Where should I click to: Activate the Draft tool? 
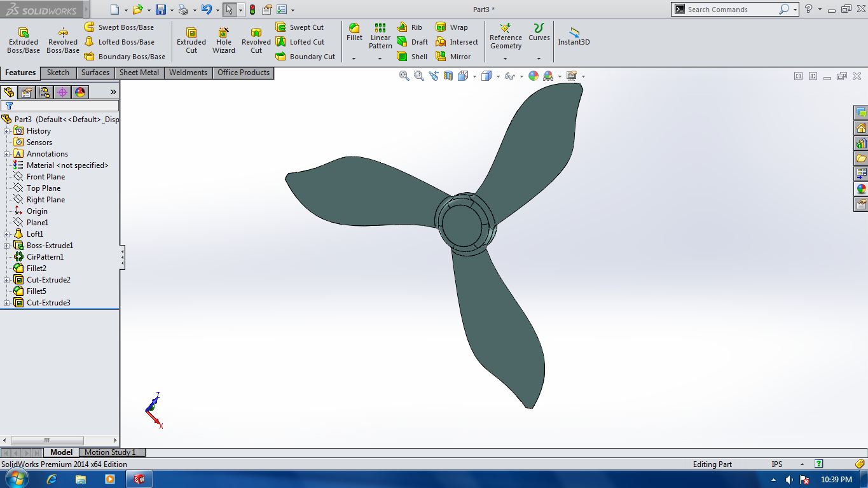[412, 42]
